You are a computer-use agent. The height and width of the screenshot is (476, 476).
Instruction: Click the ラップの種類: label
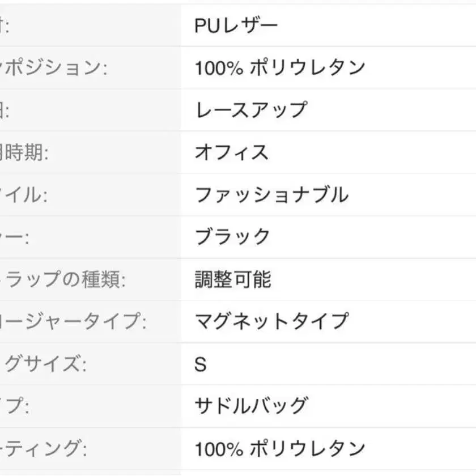pyautogui.click(x=63, y=279)
